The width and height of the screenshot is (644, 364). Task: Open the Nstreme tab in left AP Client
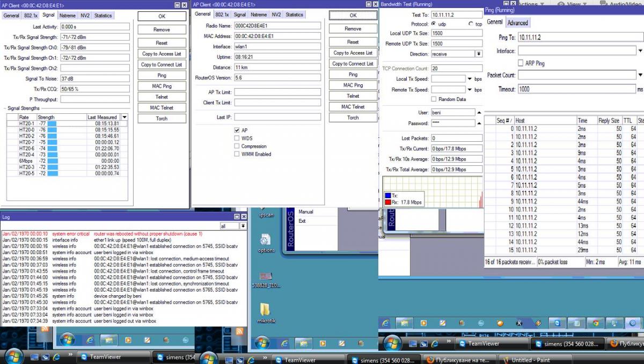[x=67, y=16]
